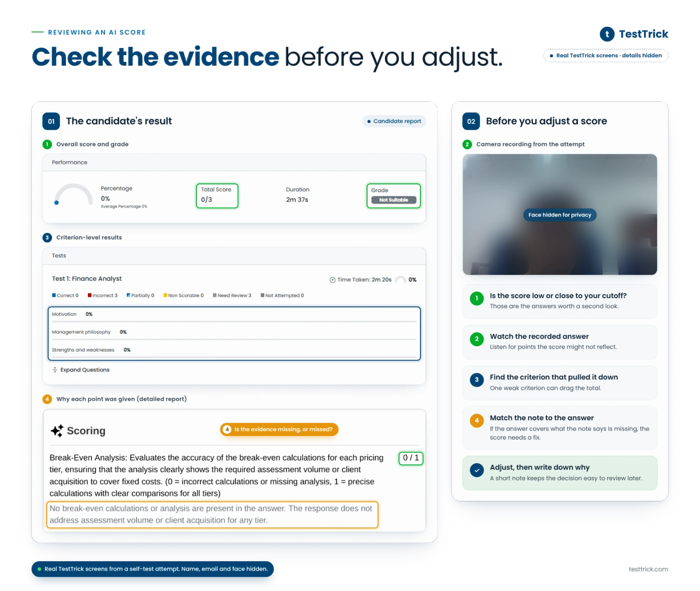
Task: Click the "Is the evidence missing, or missed?" pill
Action: click(280, 430)
